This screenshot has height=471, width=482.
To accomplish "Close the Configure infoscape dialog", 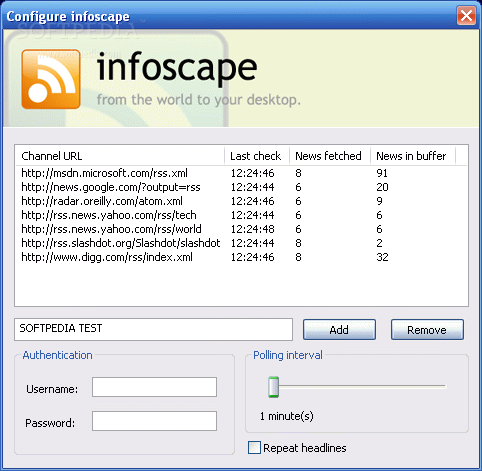I will point(466,15).
